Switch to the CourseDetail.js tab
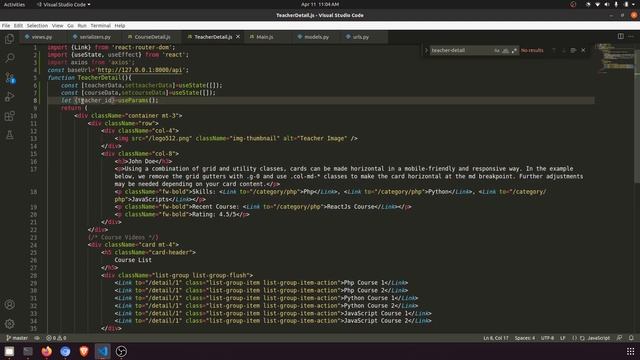 (152, 37)
